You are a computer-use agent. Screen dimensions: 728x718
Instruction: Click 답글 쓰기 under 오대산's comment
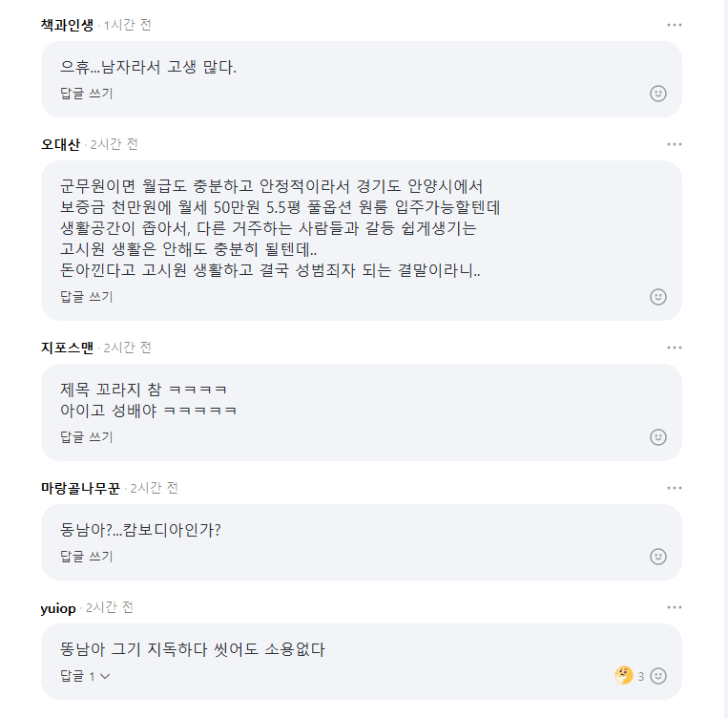pyautogui.click(x=87, y=297)
